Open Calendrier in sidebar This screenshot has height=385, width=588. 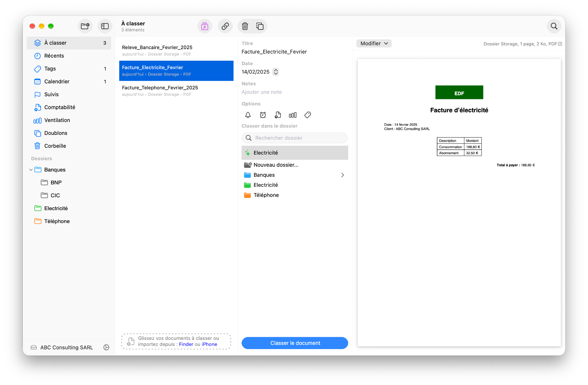[69, 82]
